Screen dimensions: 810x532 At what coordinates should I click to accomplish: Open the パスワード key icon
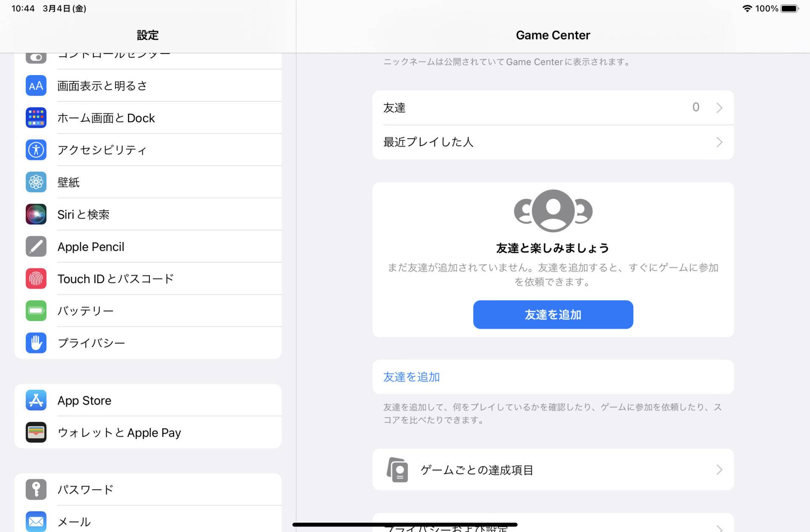click(x=36, y=489)
